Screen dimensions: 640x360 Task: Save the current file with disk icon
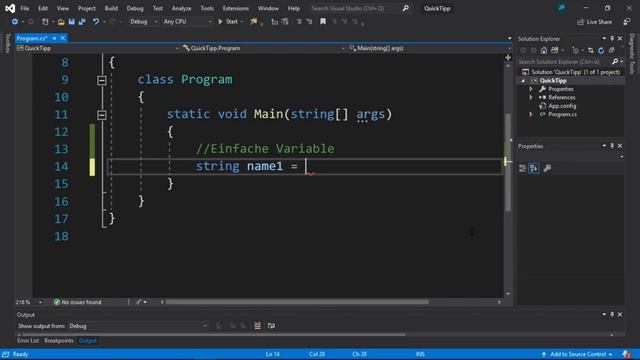[x=71, y=22]
